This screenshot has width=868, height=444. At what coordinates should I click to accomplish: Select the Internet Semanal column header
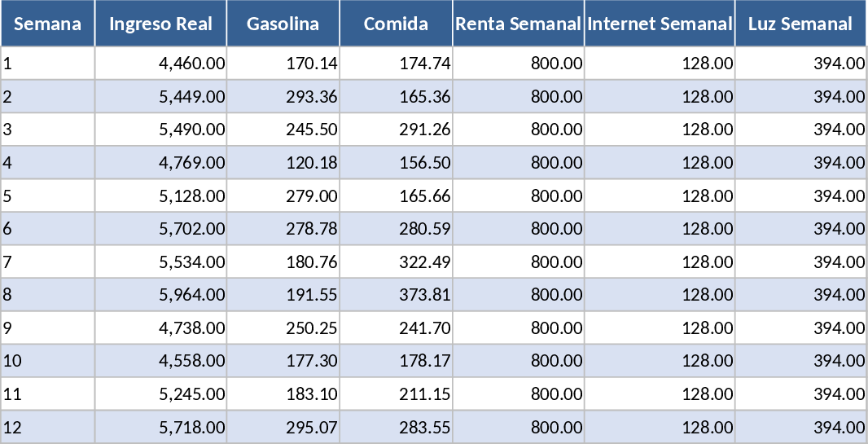[x=660, y=24]
